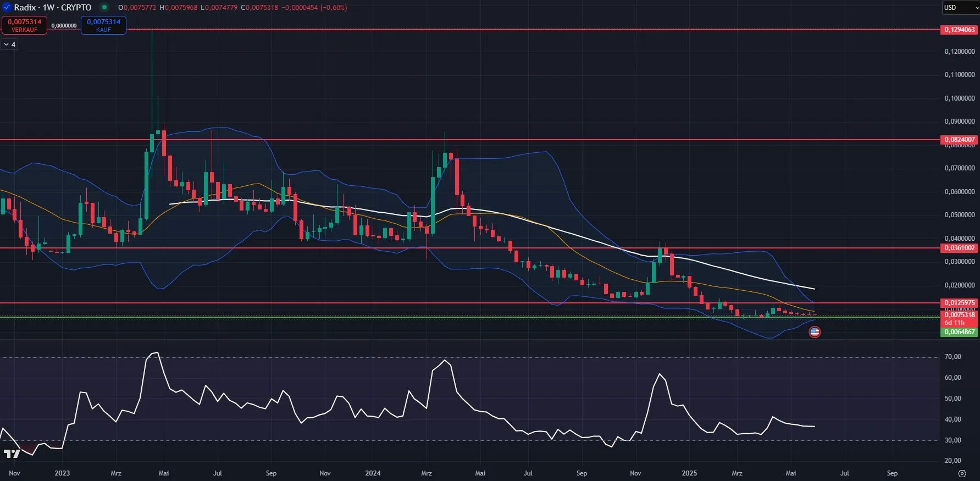Select the 0,0824007 horizontal line price label
The width and height of the screenshot is (980, 481).
960,140
